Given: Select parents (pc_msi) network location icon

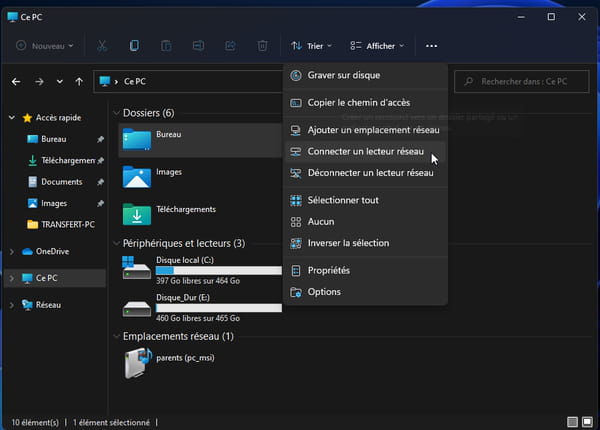Looking at the screenshot, I should (137, 363).
